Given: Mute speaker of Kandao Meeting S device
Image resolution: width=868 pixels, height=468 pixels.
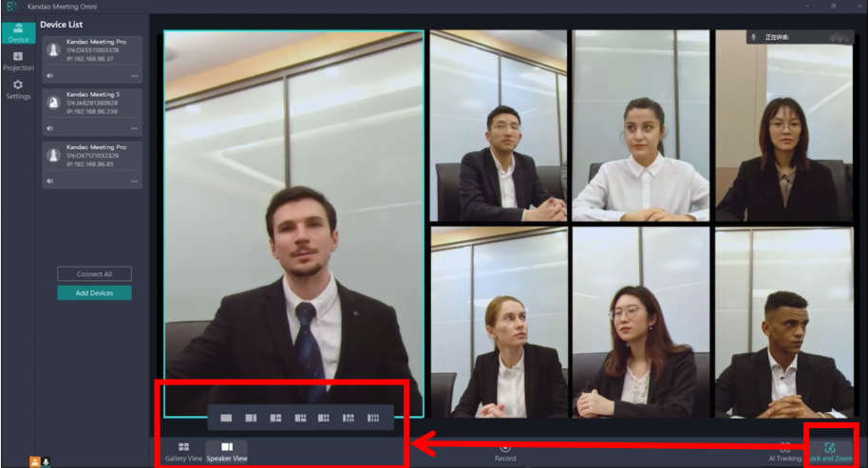Looking at the screenshot, I should [49, 128].
